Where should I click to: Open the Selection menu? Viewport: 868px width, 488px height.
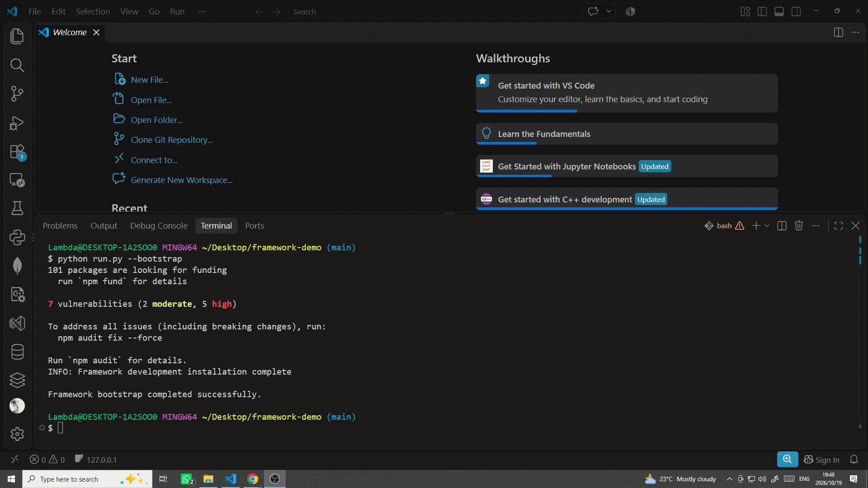[x=93, y=12]
